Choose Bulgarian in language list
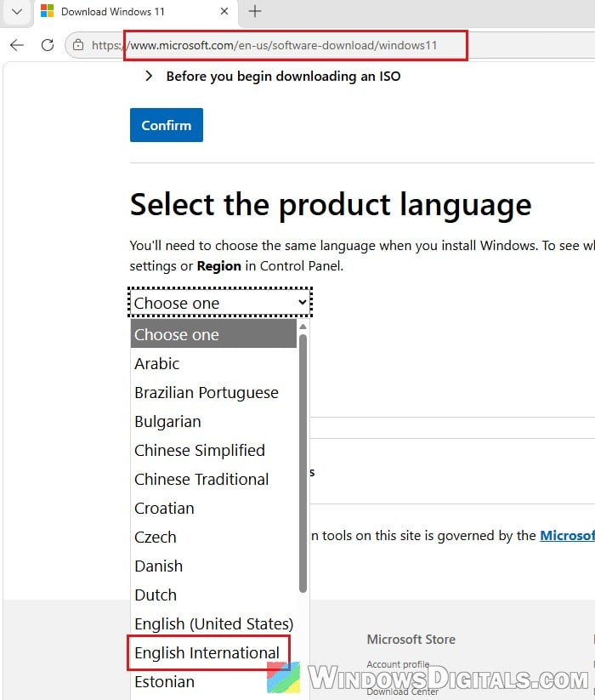 [213, 421]
